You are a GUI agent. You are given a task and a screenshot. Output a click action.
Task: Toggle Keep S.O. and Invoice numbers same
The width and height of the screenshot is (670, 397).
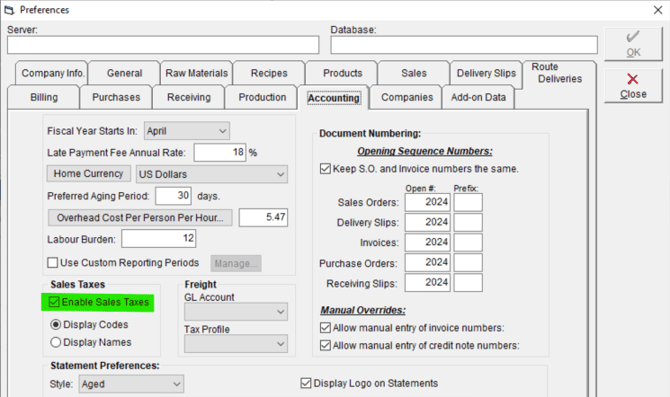tap(325, 168)
